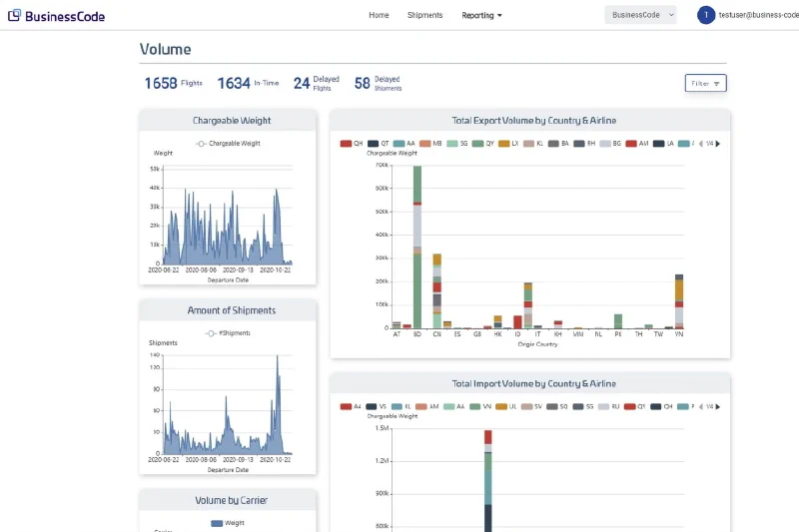Viewport: 799px width, 532px height.
Task: Click the testuser@business-code account link
Action: [x=758, y=15]
